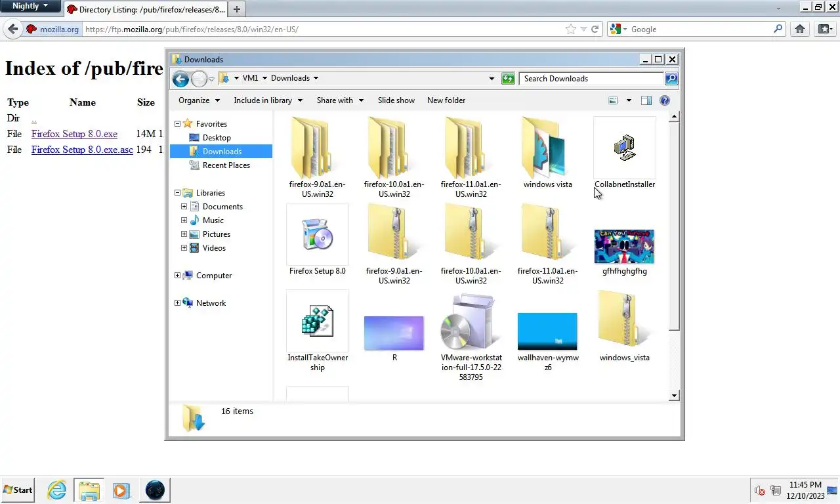840x504 pixels.
Task: Open the bookmarks menu button
Action: tap(826, 29)
